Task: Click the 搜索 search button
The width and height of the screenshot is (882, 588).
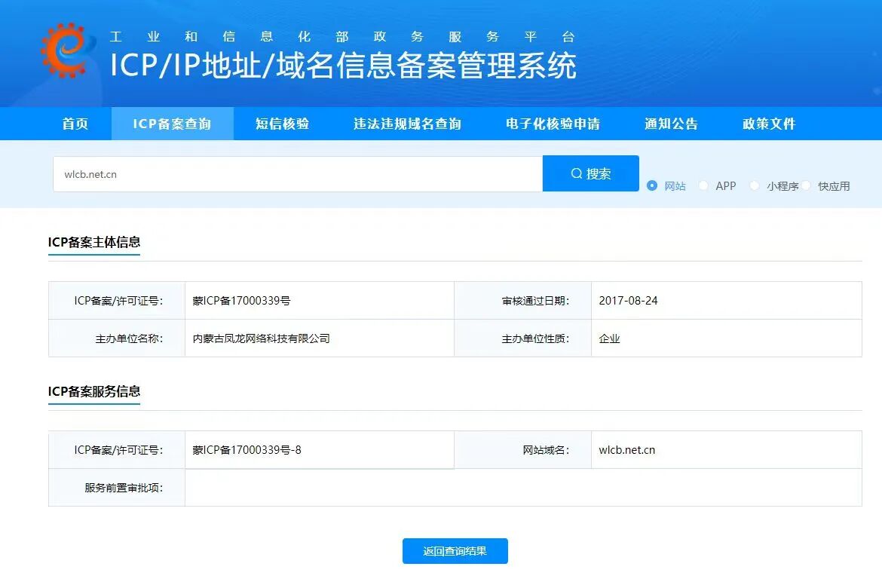Action: 590,173
